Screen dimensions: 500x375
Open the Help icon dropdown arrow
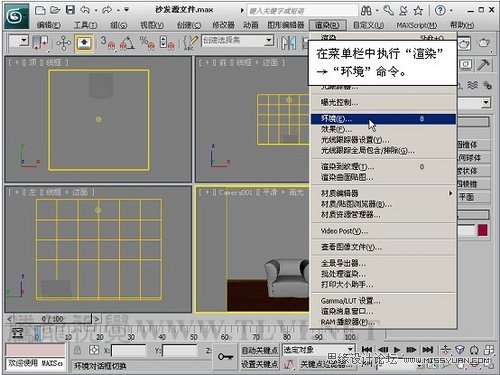(451, 11)
